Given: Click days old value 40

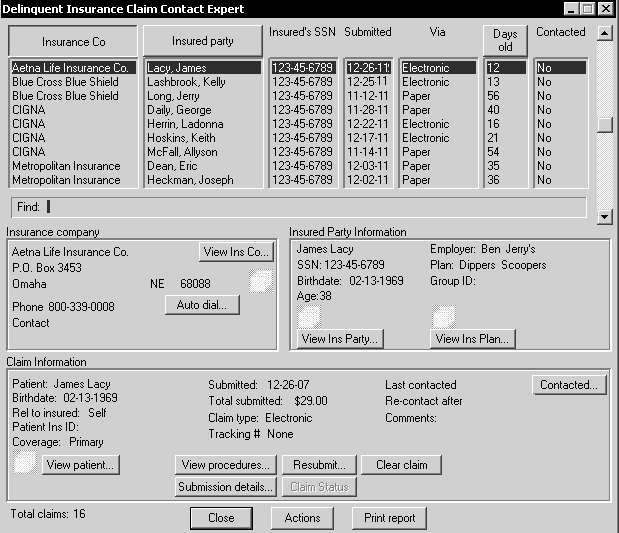Looking at the screenshot, I should pos(493,110).
